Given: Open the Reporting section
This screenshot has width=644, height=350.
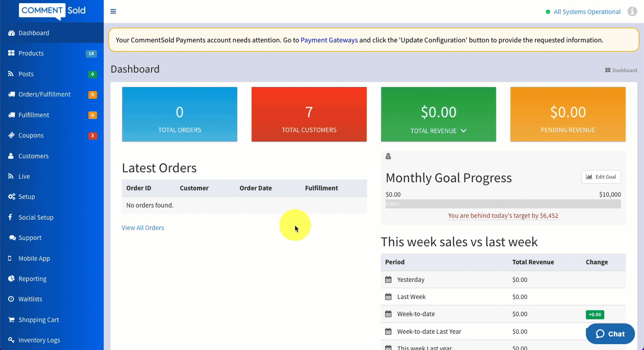Looking at the screenshot, I should point(52,279).
